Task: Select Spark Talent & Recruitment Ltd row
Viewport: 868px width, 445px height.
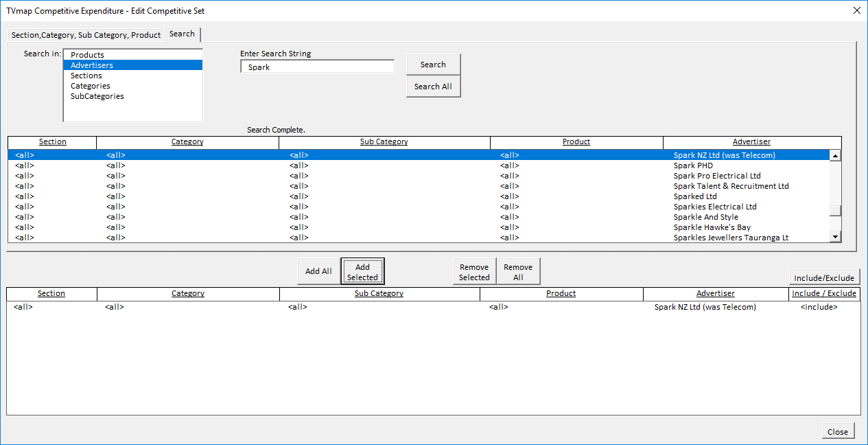Action: (419, 186)
